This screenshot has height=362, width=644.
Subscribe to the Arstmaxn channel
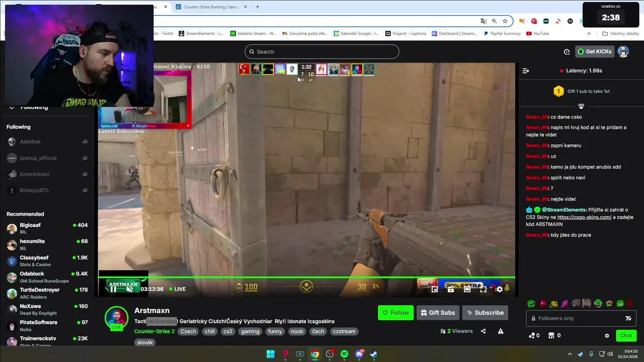coord(485,313)
